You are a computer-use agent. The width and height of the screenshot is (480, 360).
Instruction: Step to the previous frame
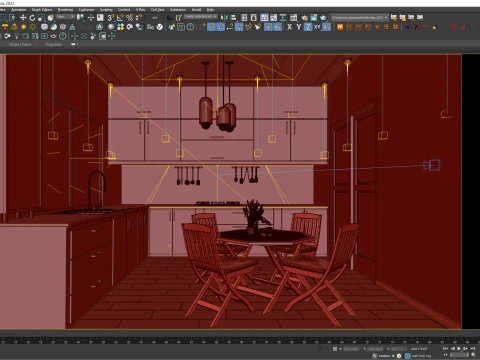point(453,349)
